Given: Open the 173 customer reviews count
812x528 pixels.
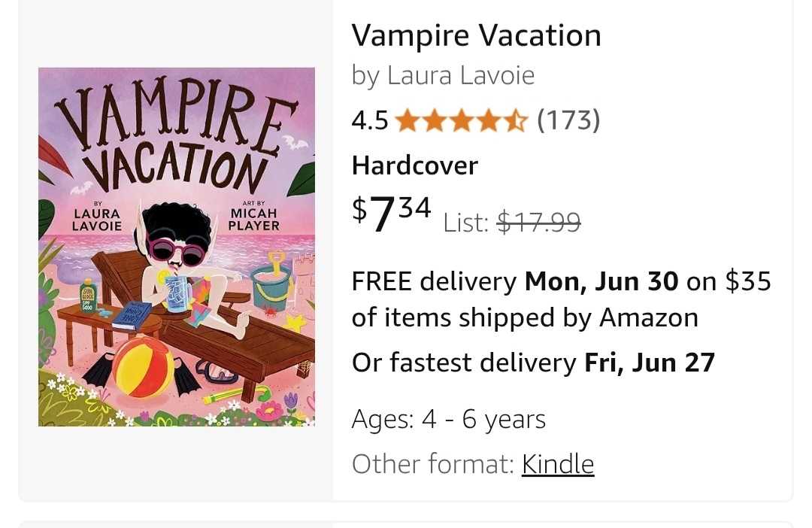Looking at the screenshot, I should coord(568,120).
